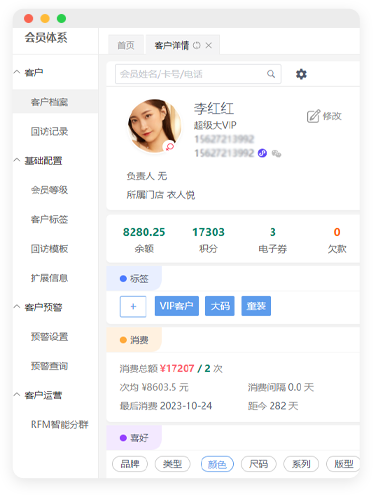The image size is (373, 495).
Task: Select the 颜色 preference filter
Action: [x=217, y=464]
